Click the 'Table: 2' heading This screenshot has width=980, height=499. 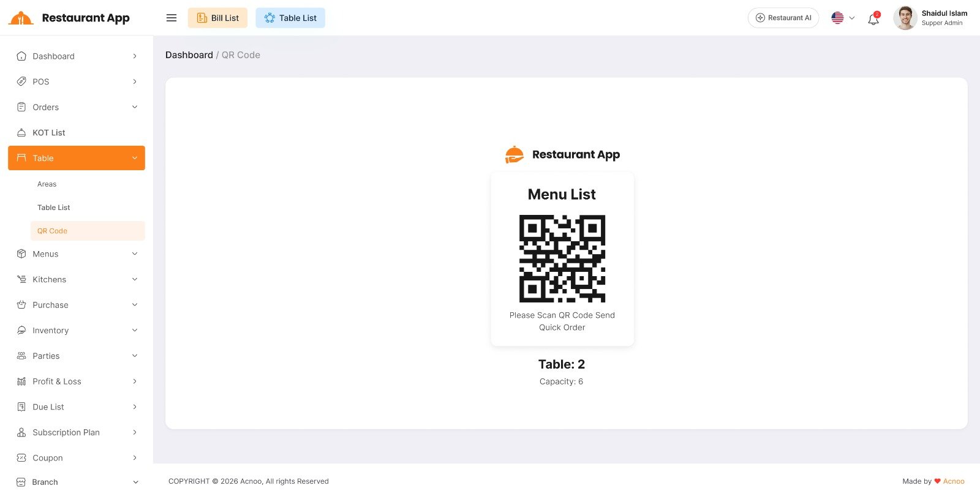tap(562, 364)
